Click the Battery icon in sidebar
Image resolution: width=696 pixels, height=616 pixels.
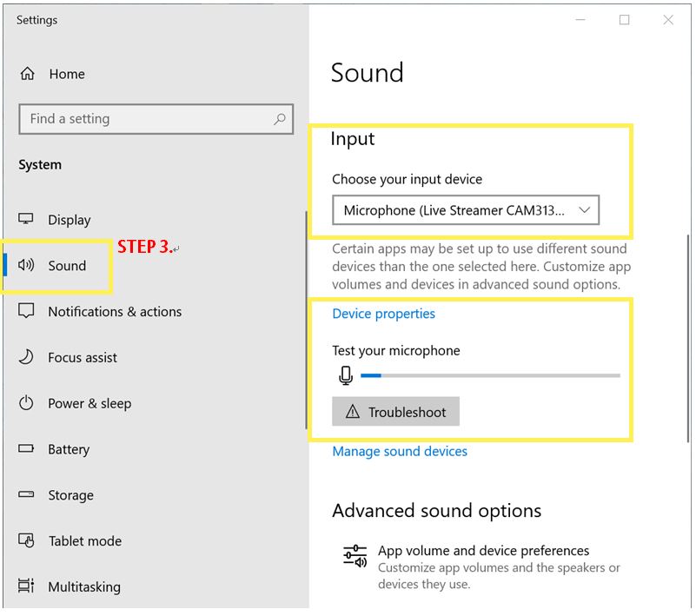(26, 448)
